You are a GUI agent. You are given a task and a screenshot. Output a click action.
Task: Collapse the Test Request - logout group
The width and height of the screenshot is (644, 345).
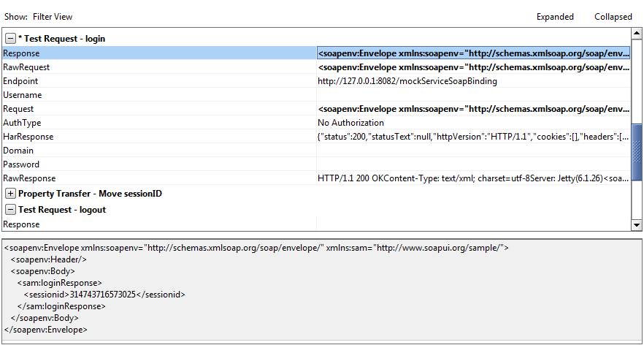coord(10,210)
